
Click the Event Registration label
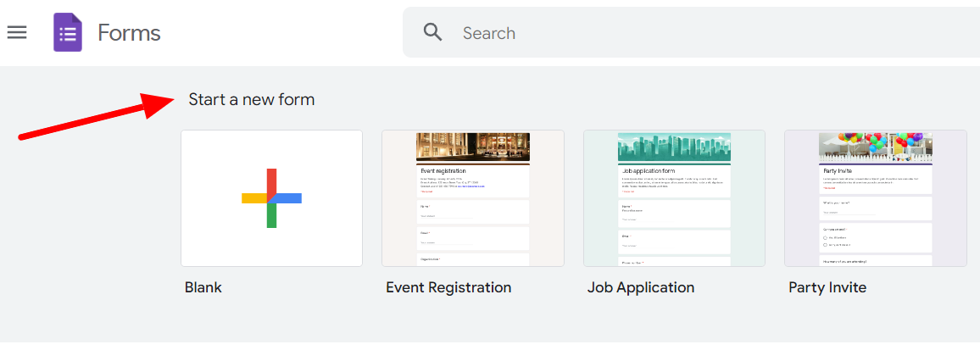[x=448, y=287]
